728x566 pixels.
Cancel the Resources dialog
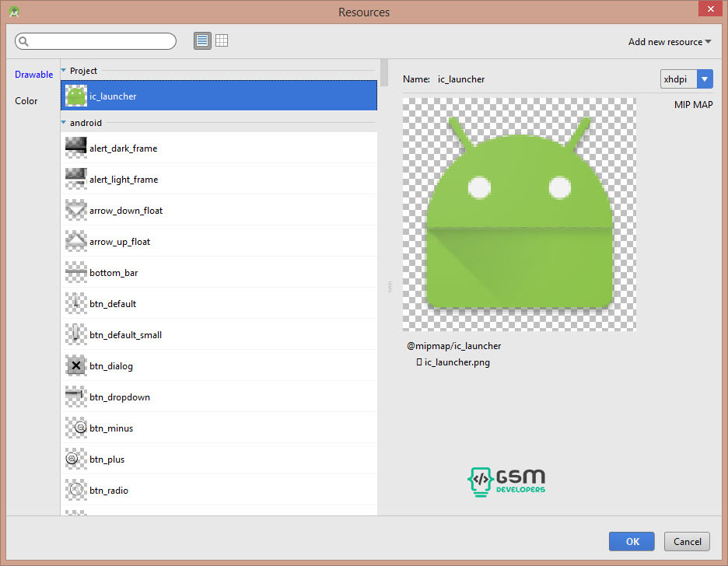click(687, 541)
